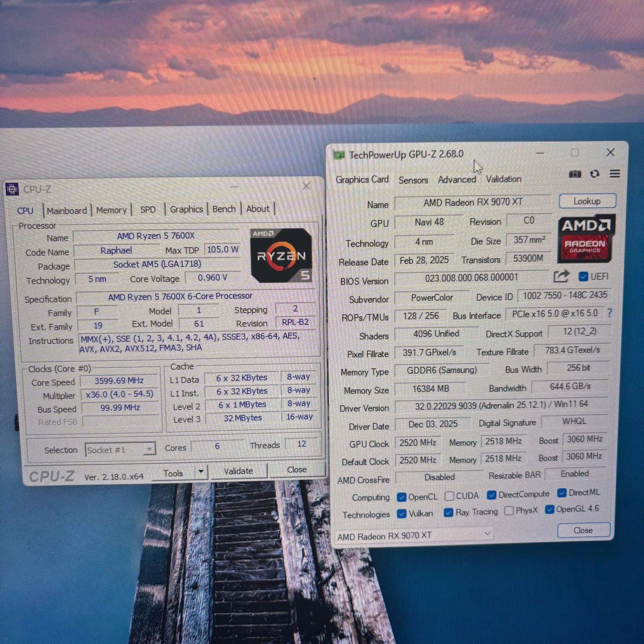Maximize the GPU-Z window

point(575,153)
